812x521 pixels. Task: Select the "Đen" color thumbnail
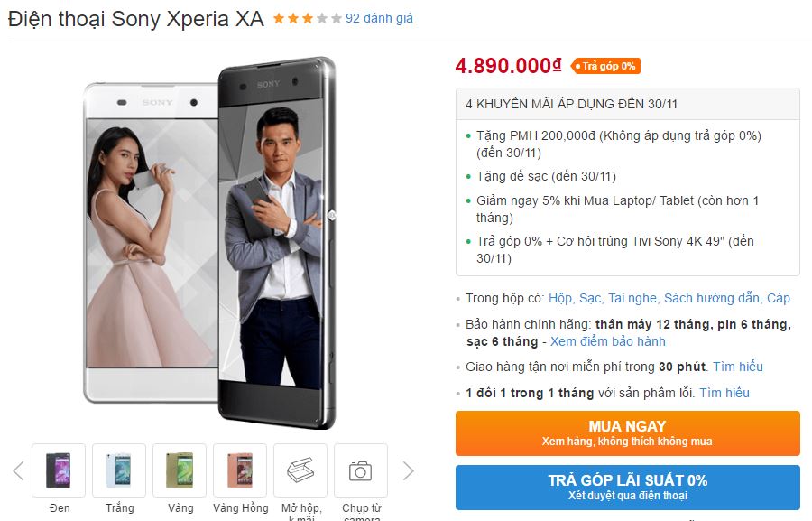click(x=59, y=470)
